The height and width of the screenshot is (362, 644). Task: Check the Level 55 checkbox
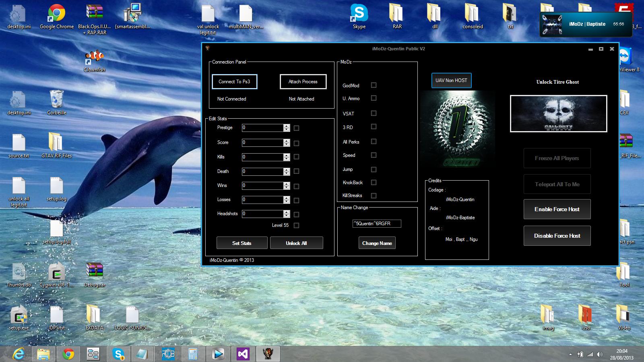297,226
